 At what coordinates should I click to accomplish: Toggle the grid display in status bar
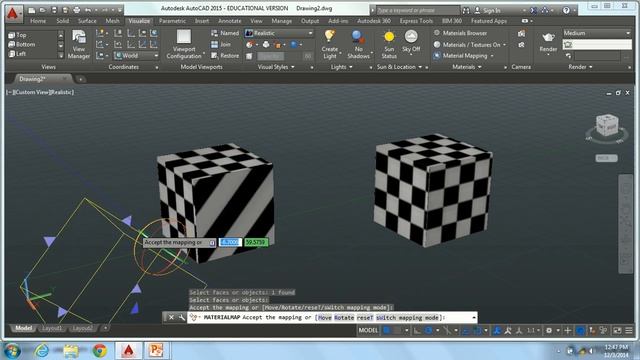[x=386, y=330]
